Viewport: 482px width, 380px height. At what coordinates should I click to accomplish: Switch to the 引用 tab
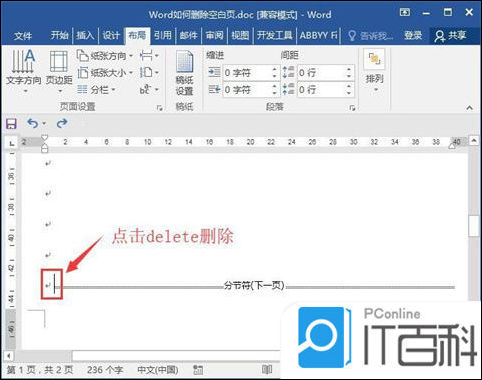pyautogui.click(x=163, y=35)
